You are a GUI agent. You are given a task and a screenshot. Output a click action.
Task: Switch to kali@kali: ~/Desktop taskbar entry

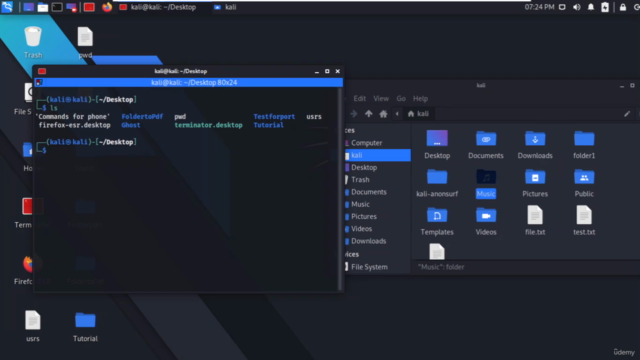(158, 7)
